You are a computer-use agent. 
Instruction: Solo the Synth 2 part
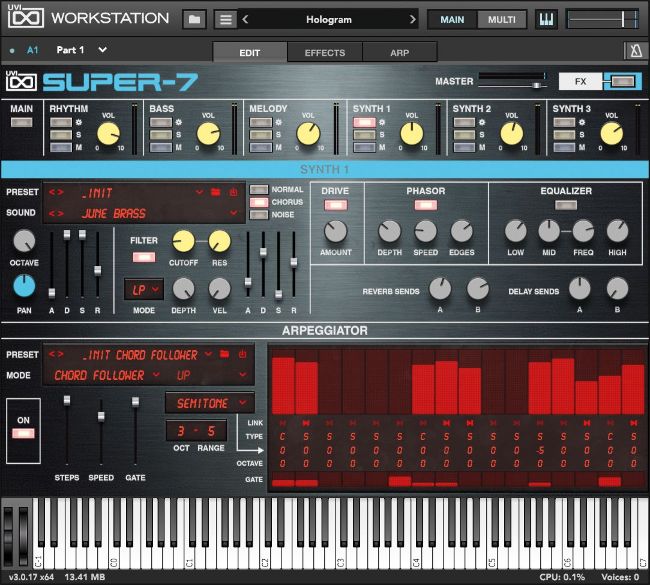click(464, 135)
